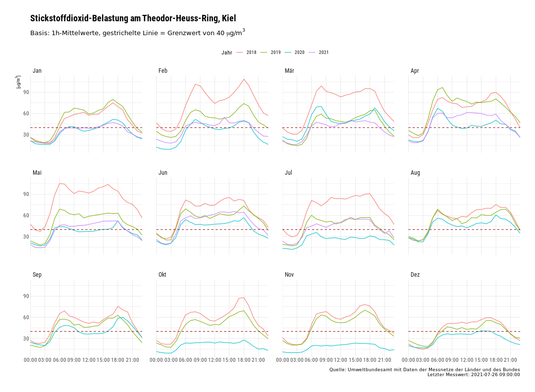Click the 'Jan' panel heading

[x=37, y=71]
